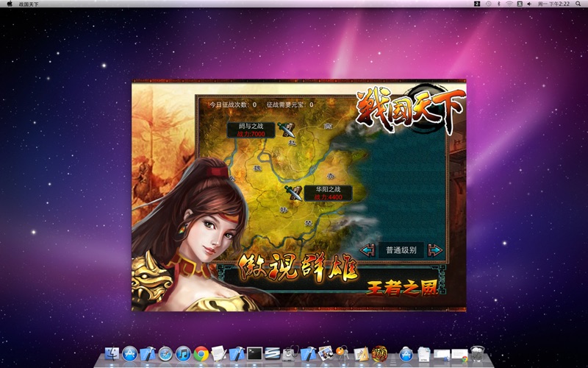The height and width of the screenshot is (368, 588).
Task: Open Preview from the Dock
Action: (326, 353)
